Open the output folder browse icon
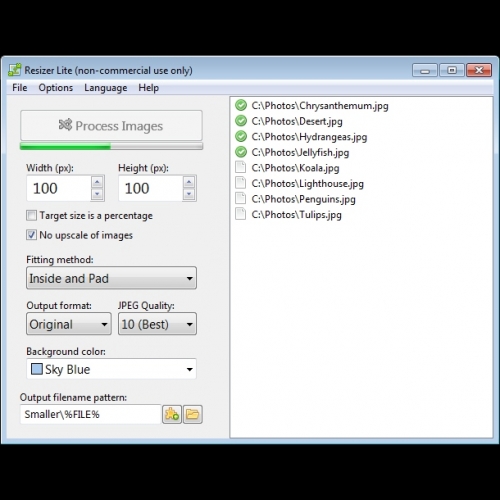The image size is (500, 500). coord(193,414)
